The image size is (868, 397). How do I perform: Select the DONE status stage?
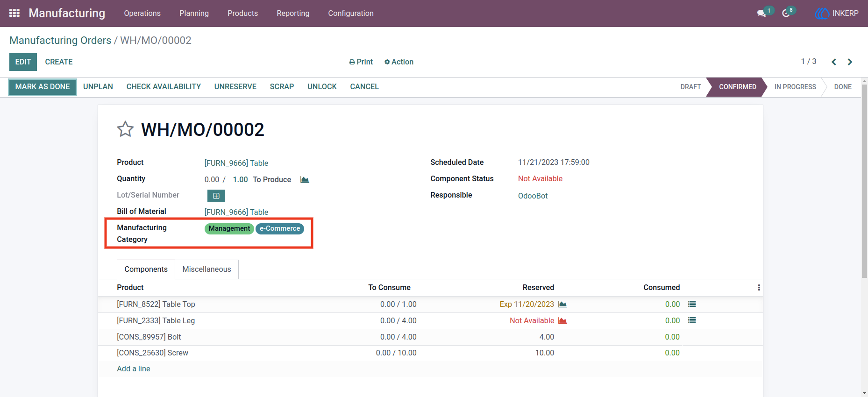click(x=843, y=87)
